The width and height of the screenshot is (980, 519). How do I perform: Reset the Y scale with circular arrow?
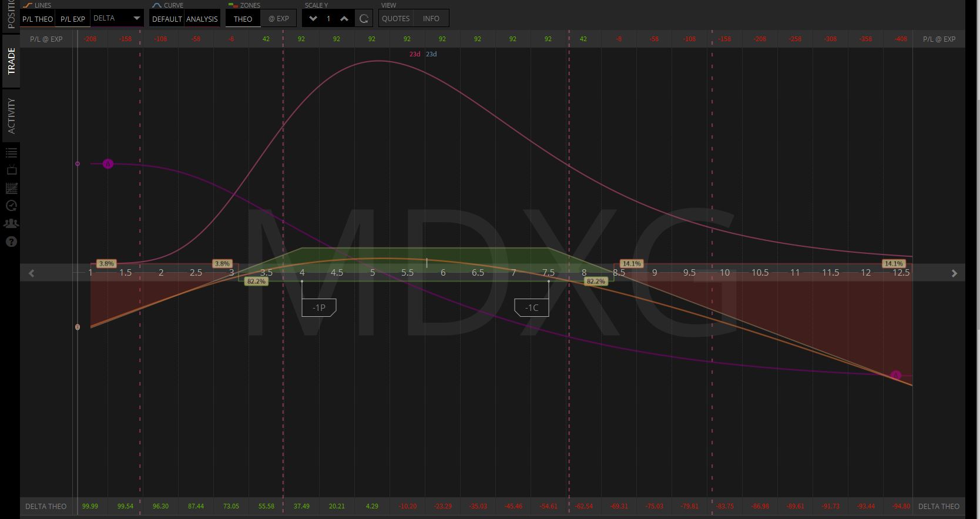click(x=364, y=19)
